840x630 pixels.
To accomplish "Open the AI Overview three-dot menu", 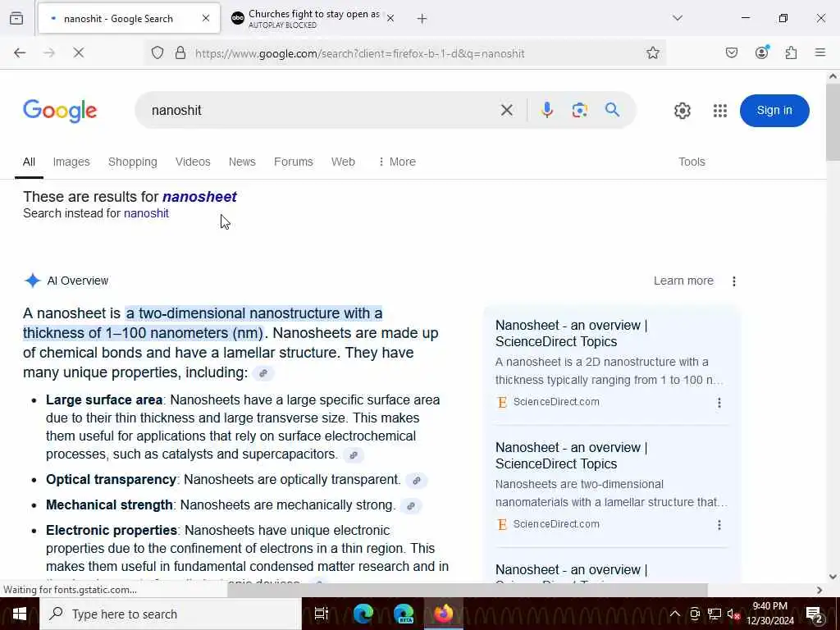I will [734, 281].
